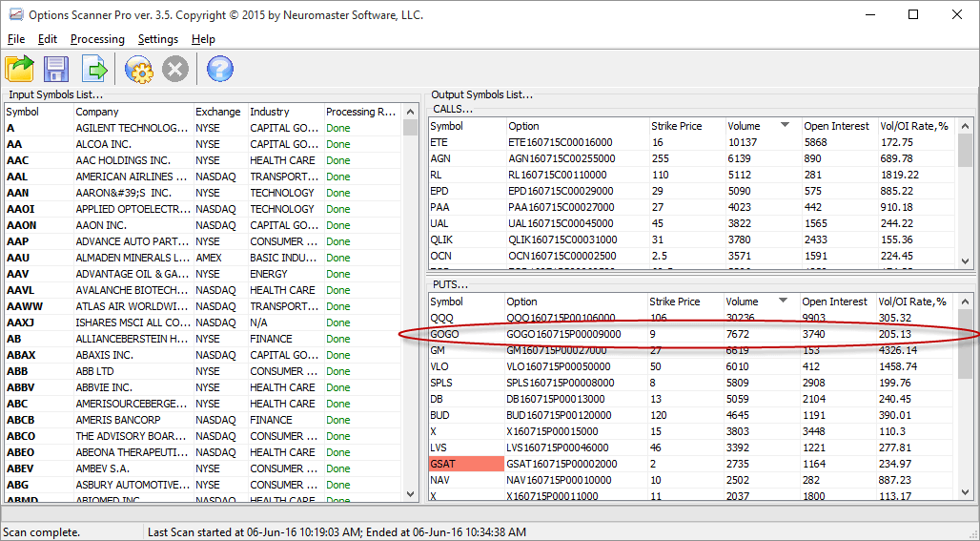Screen dimensions: 980x541
Task: Open the Settings menu
Action: [x=158, y=39]
